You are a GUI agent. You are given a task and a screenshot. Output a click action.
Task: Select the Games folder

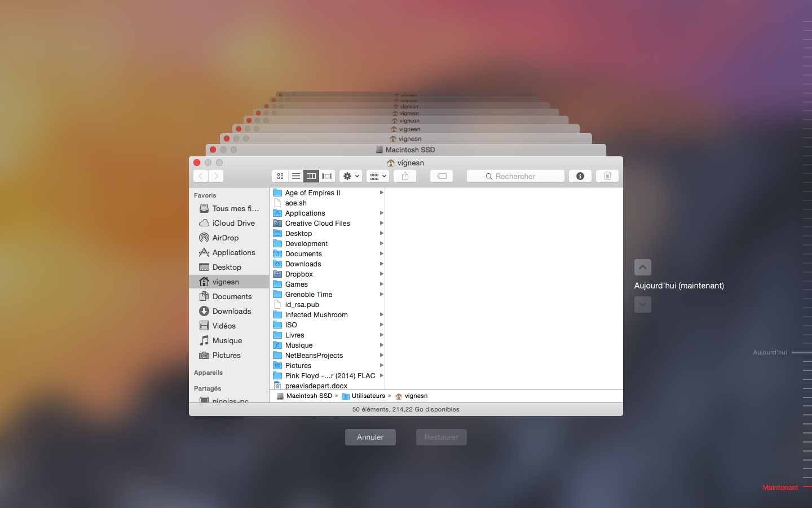[328, 284]
